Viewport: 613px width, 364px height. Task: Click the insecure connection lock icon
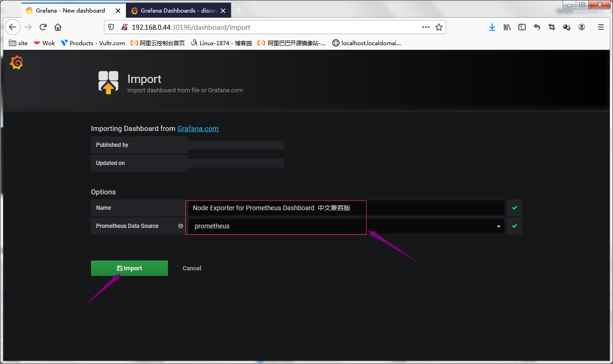pyautogui.click(x=125, y=27)
